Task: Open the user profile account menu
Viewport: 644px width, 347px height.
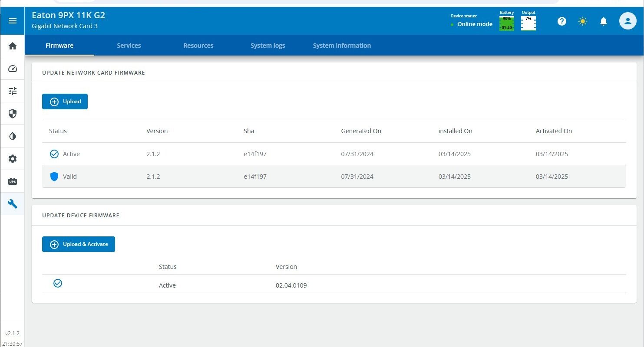Action: coord(627,21)
